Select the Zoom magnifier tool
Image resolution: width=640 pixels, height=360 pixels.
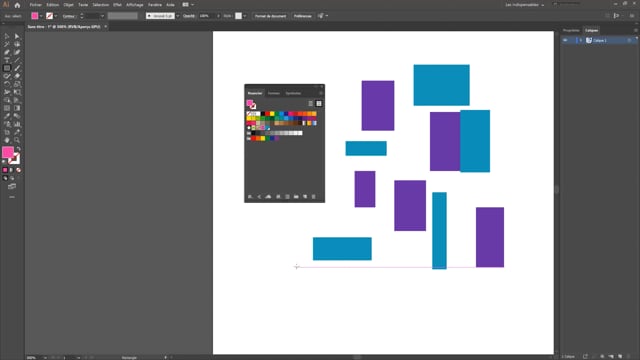pos(17,140)
